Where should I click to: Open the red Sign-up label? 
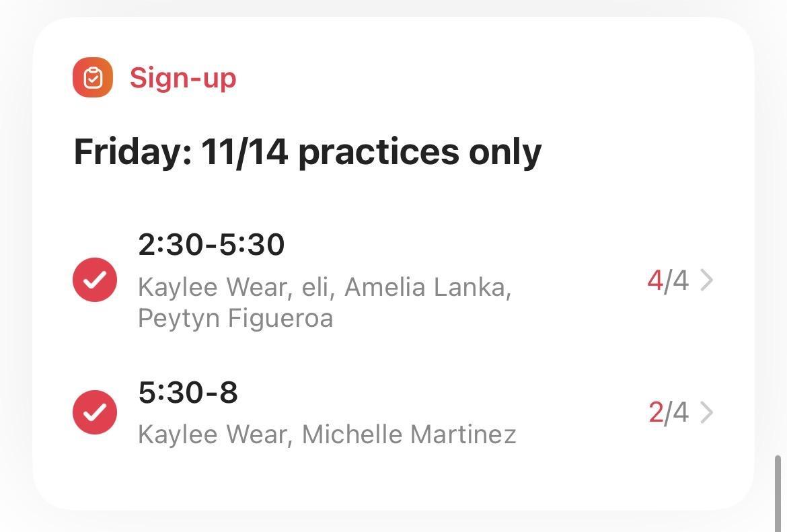coord(183,77)
